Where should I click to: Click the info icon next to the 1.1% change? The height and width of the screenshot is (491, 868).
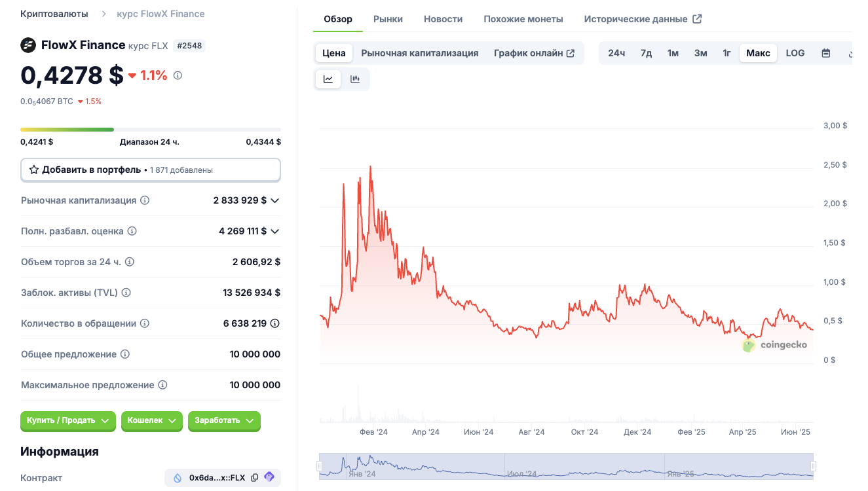click(x=178, y=75)
